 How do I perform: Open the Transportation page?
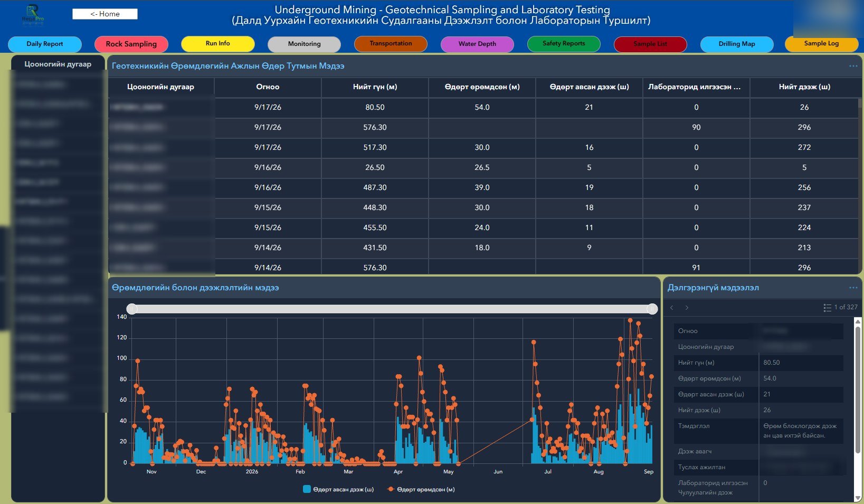(x=391, y=44)
